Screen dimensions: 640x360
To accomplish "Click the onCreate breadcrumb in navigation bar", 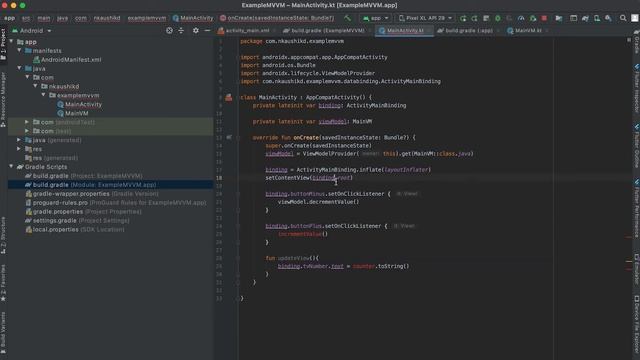I will tap(278, 18).
